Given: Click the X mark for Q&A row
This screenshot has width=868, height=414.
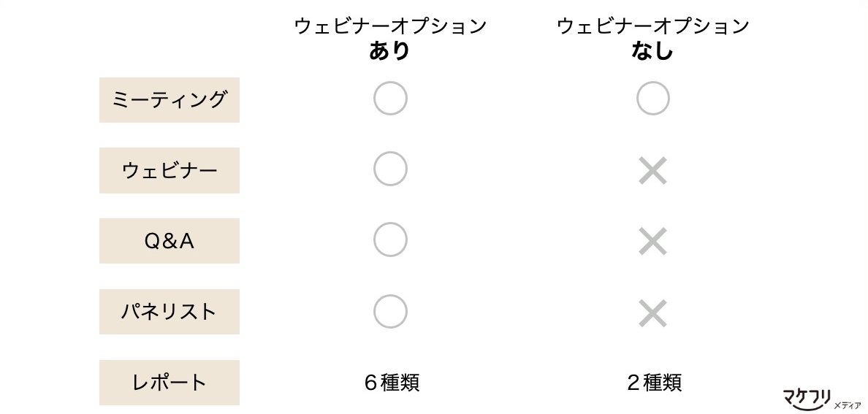Looking at the screenshot, I should (652, 241).
